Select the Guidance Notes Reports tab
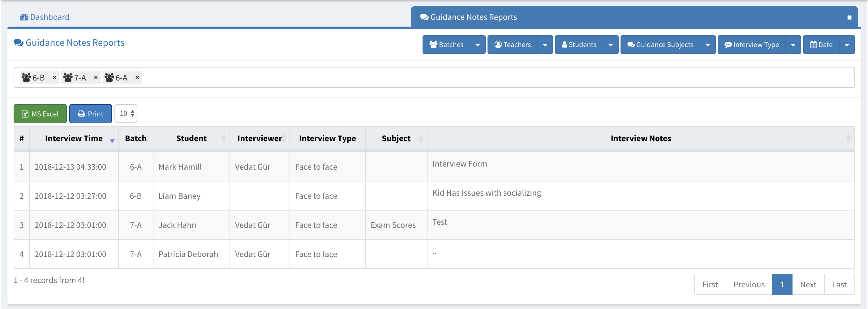This screenshot has width=868, height=309. click(x=473, y=17)
